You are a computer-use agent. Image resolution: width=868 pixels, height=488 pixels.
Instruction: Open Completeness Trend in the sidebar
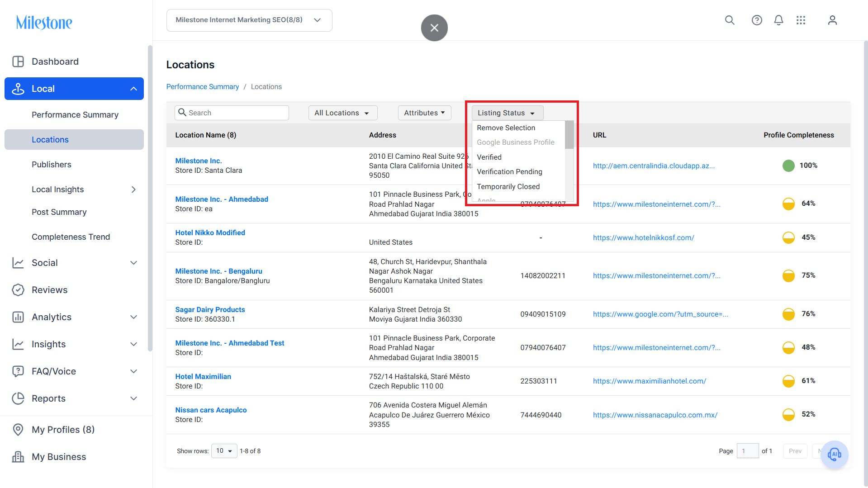pyautogui.click(x=71, y=237)
